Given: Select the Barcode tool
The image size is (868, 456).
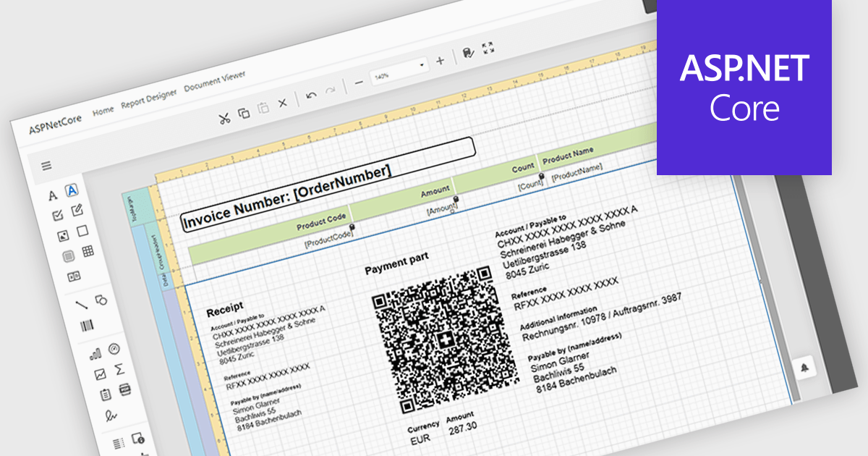Looking at the screenshot, I should (x=88, y=325).
